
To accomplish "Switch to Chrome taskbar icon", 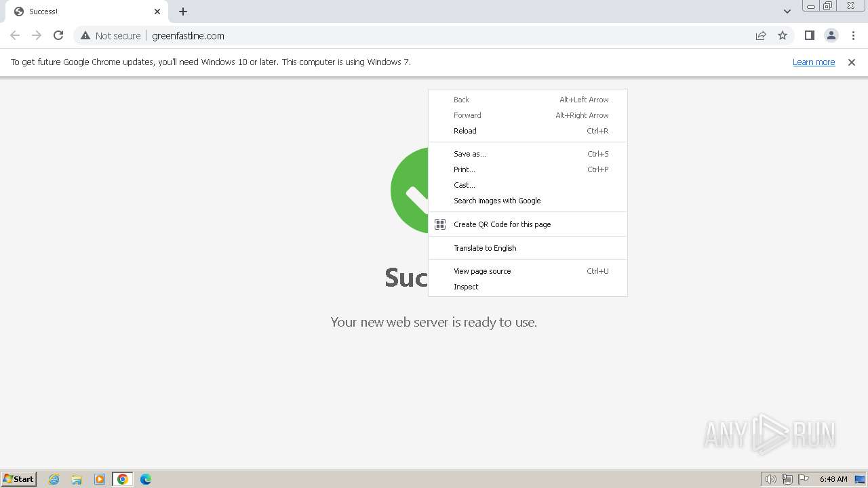I will [x=123, y=479].
